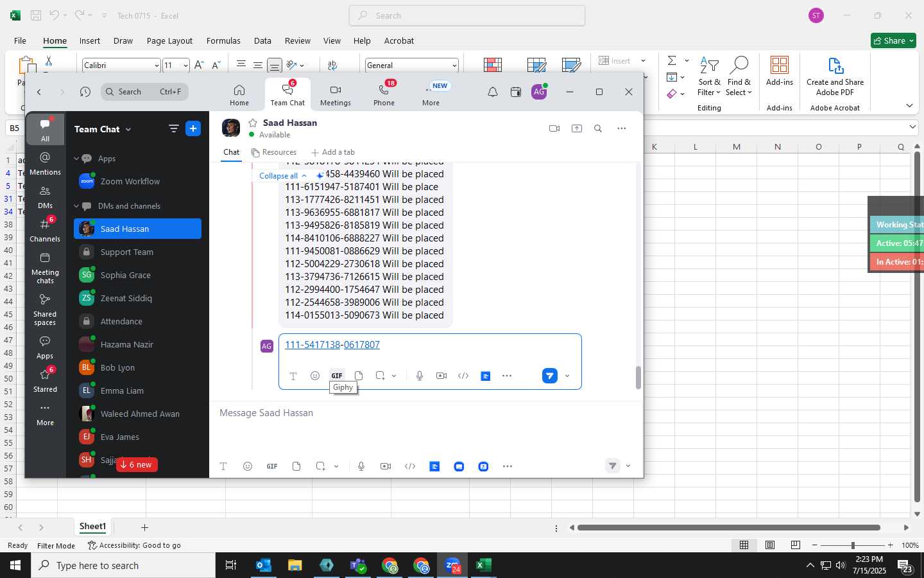This screenshot has width=924, height=578.
Task: Open Zoom Workflow app
Action: click(x=137, y=181)
